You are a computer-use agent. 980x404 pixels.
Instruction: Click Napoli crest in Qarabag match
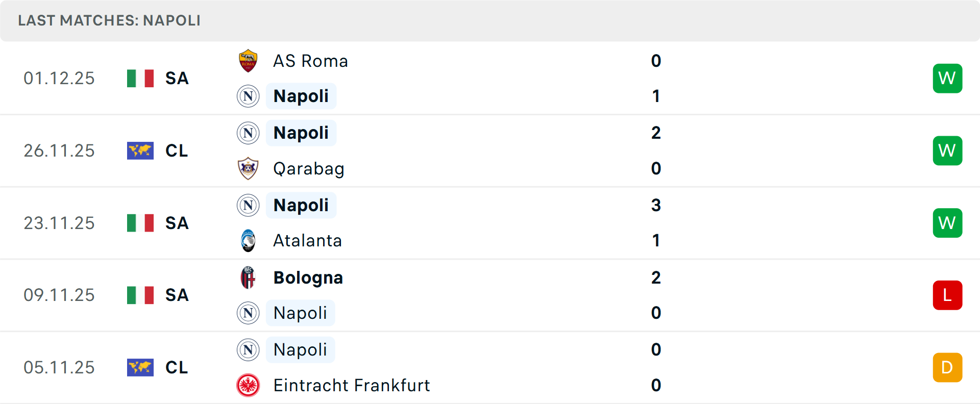(x=248, y=133)
